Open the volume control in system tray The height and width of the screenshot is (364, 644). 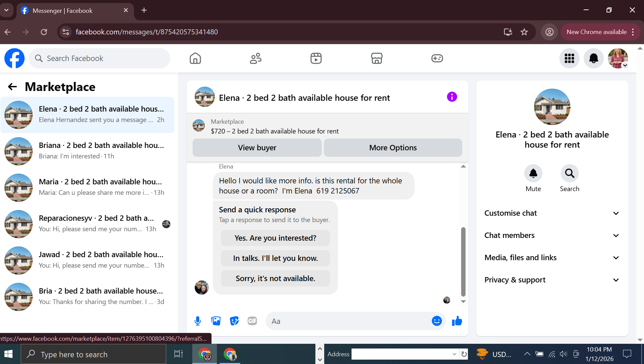tap(563, 354)
